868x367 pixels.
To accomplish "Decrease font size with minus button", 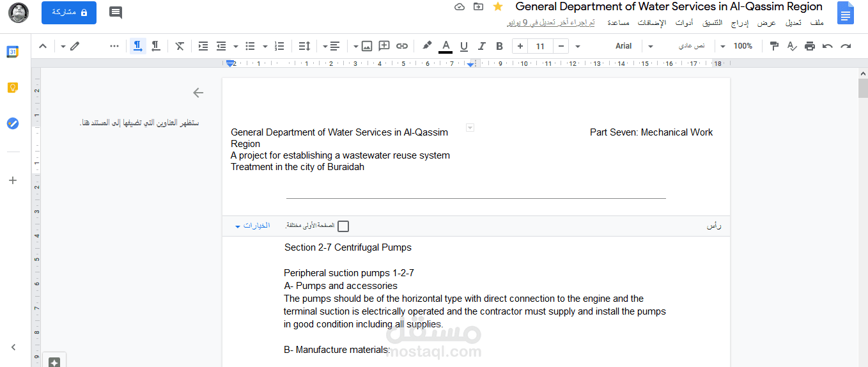I will (x=561, y=46).
